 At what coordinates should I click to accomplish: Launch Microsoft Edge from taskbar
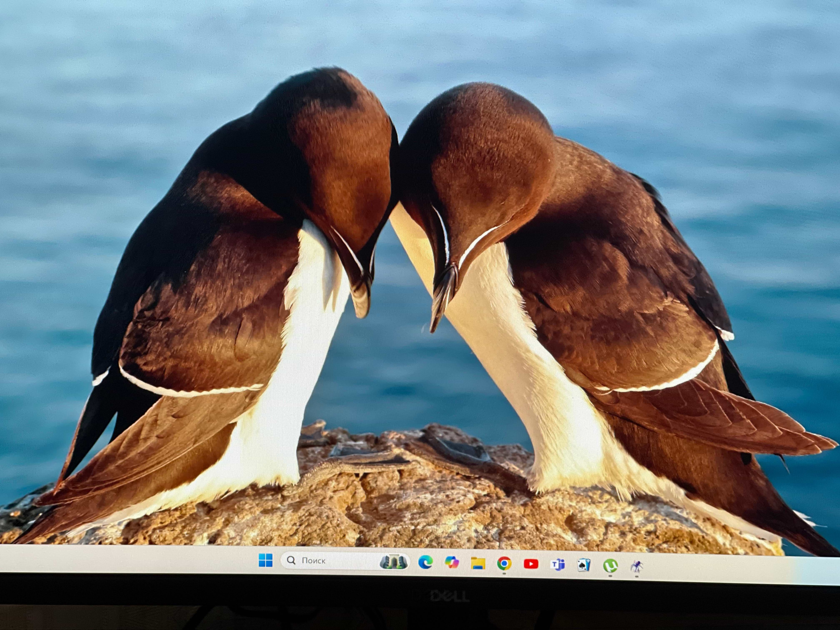point(425,562)
